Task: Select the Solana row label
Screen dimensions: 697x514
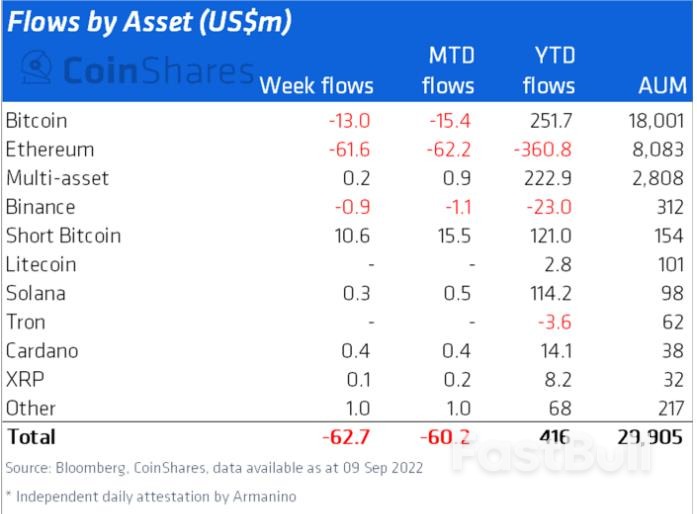Action: click(36, 294)
